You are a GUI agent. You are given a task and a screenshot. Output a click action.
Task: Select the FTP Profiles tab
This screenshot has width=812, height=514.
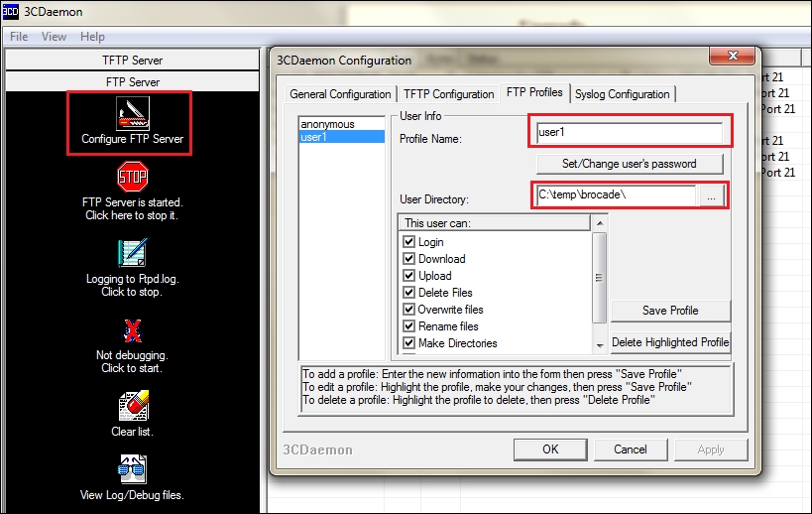[x=534, y=92]
